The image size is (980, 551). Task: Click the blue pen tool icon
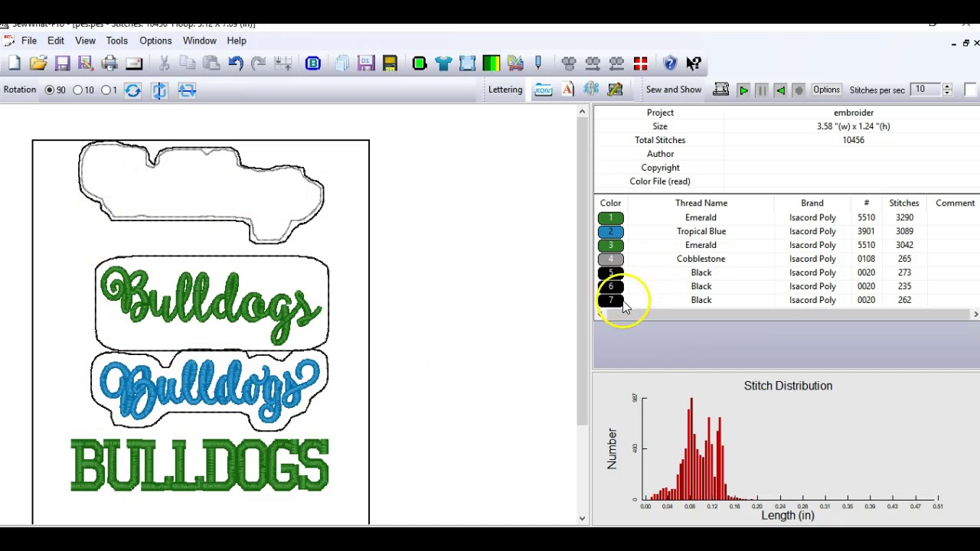pos(538,64)
